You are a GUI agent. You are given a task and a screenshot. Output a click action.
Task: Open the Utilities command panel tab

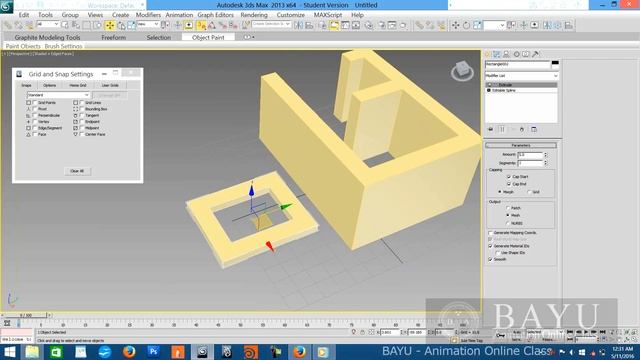(x=536, y=54)
